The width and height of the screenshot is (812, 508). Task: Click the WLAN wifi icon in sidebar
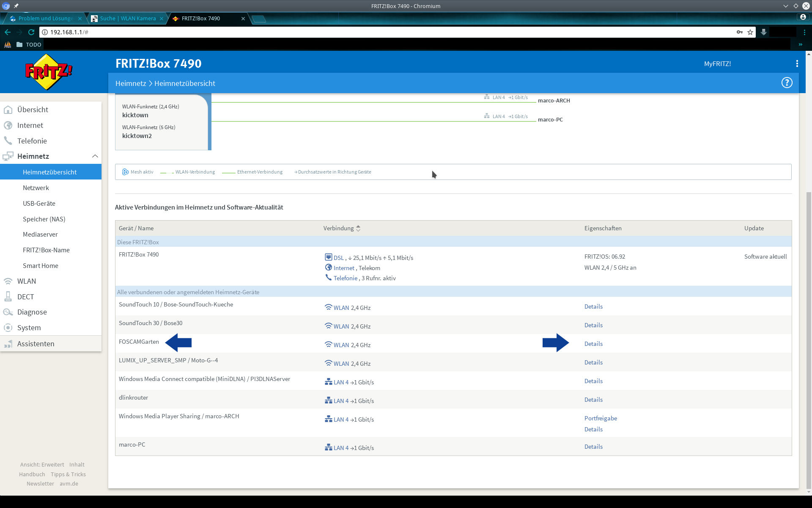click(x=8, y=281)
